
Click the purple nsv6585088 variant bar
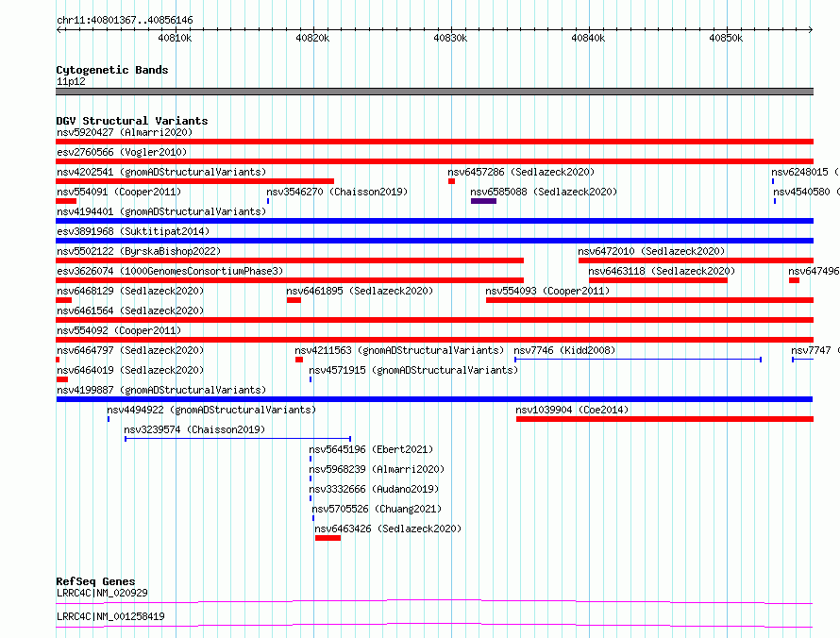(483, 201)
